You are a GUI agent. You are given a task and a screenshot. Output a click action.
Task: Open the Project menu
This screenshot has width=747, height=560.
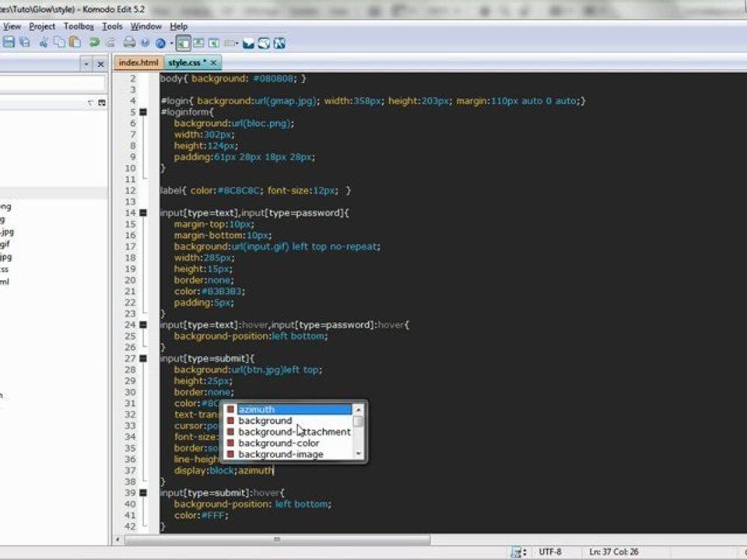(42, 26)
